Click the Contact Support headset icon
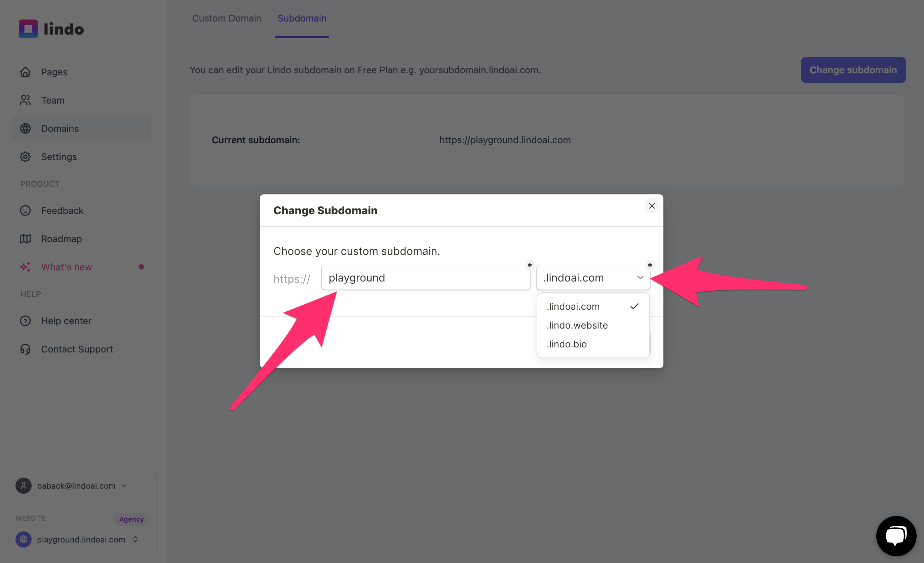The height and width of the screenshot is (563, 924). coord(25,349)
